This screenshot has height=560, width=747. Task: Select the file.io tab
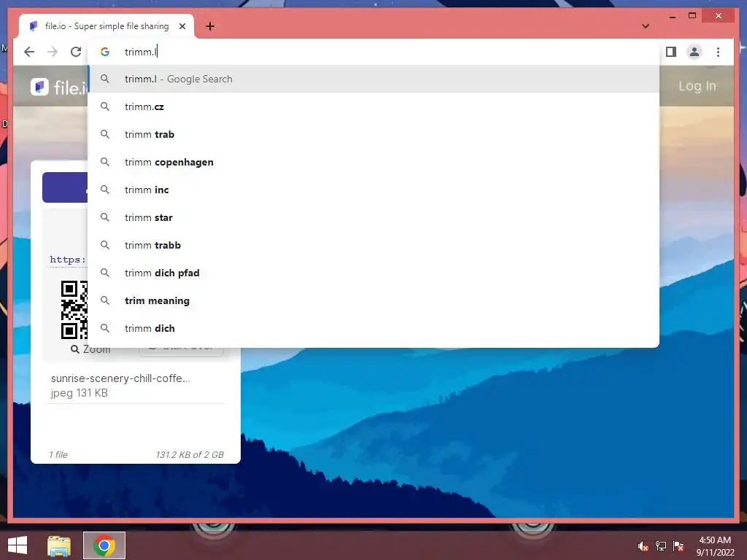[107, 26]
